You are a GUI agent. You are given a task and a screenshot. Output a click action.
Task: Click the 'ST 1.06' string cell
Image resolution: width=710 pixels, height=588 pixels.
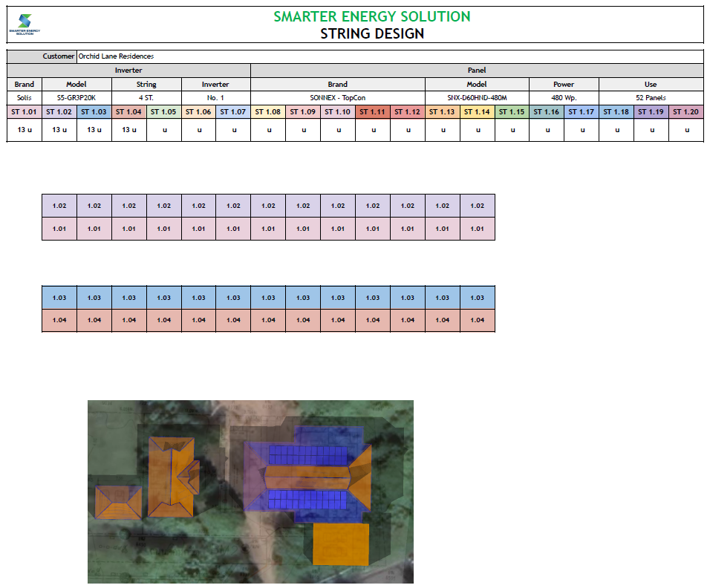[x=199, y=112]
